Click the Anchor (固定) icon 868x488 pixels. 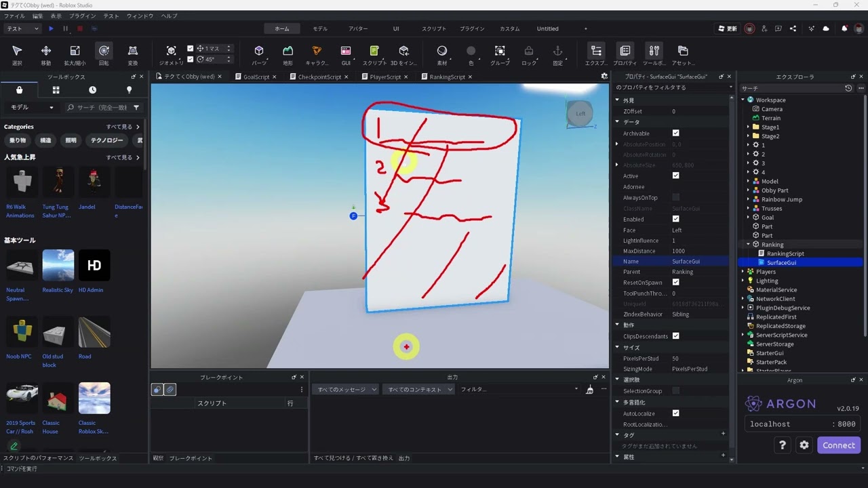(557, 54)
